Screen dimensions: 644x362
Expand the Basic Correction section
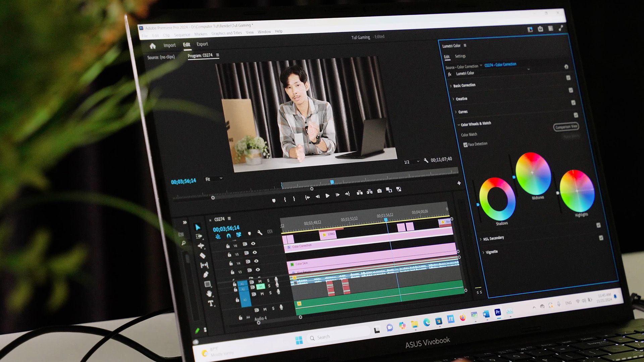(x=451, y=86)
